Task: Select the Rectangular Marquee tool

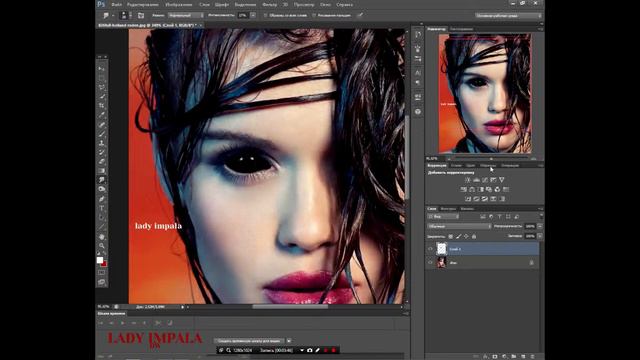Action: click(x=102, y=78)
